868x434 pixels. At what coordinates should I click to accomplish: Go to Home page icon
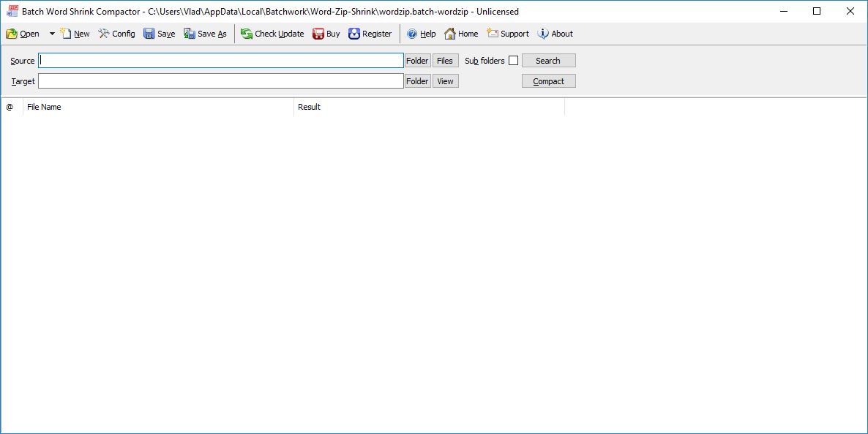pos(450,34)
